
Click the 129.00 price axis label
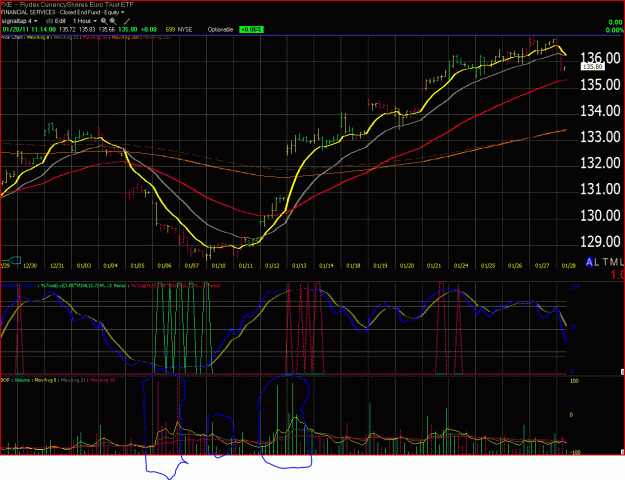coord(600,241)
